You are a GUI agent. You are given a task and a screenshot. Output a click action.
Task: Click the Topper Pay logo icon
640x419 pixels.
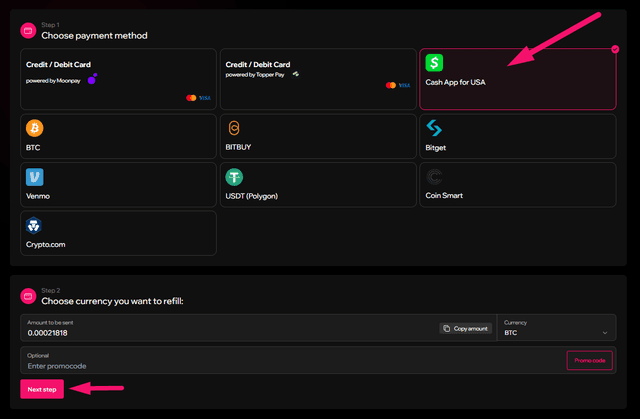[296, 74]
